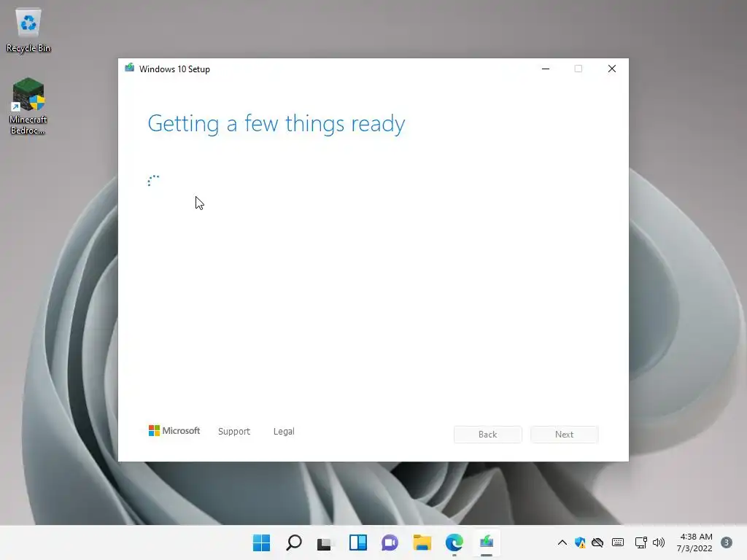
Task: Launch Microsoft Edge from the taskbar
Action: point(454,542)
